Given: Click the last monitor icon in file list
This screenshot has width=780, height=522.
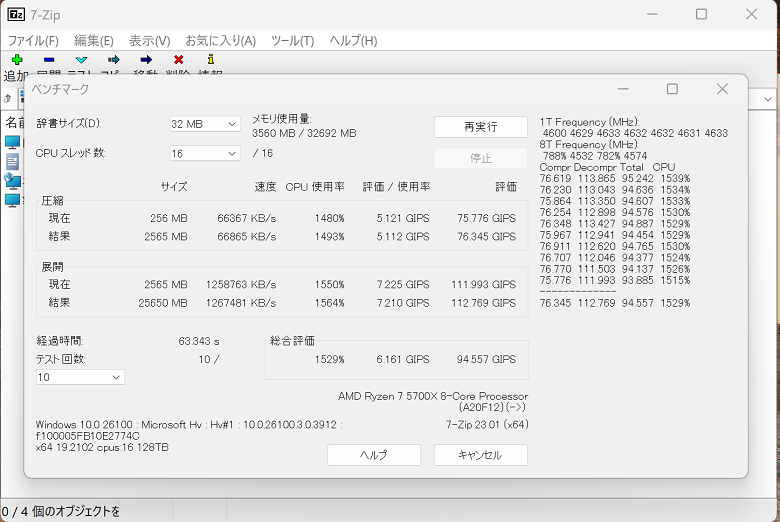Looking at the screenshot, I should tap(12, 201).
